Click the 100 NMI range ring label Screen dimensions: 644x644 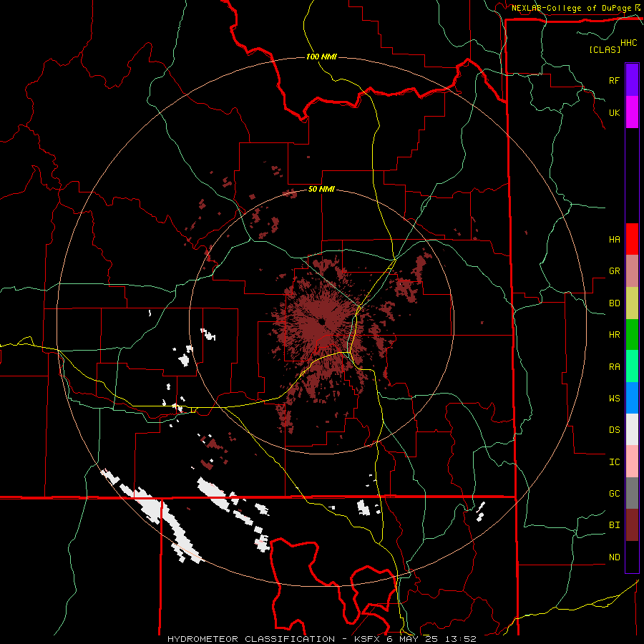coord(321,57)
